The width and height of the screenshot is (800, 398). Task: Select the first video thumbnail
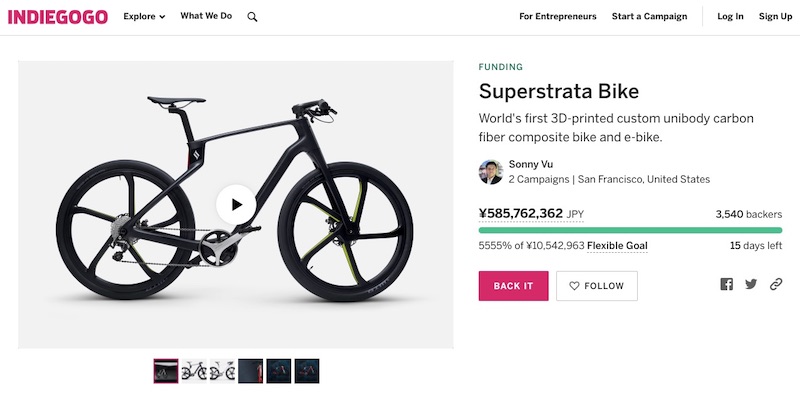[x=166, y=371]
